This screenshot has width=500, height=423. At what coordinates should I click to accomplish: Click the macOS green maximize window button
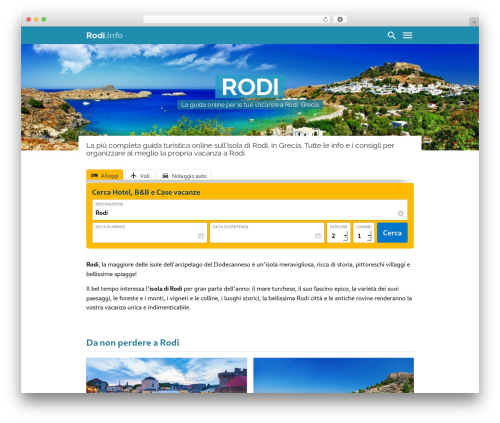click(44, 20)
